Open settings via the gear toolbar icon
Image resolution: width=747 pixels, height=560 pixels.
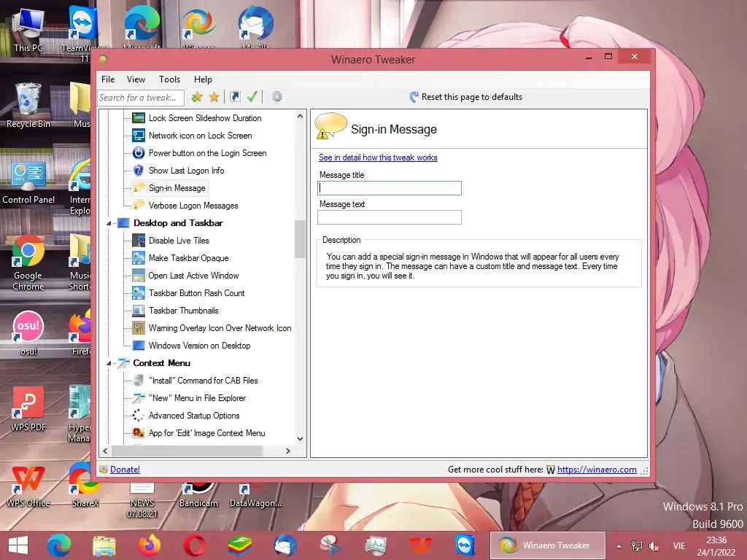276,97
